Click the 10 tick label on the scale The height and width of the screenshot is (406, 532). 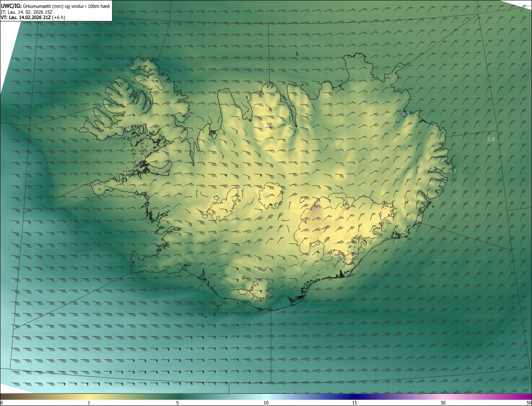pyautogui.click(x=266, y=403)
